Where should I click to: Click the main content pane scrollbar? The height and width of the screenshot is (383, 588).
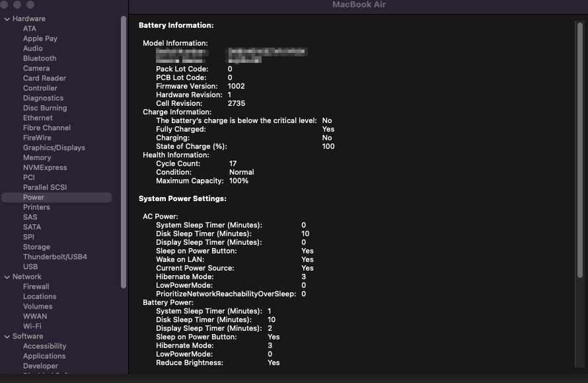click(x=579, y=192)
